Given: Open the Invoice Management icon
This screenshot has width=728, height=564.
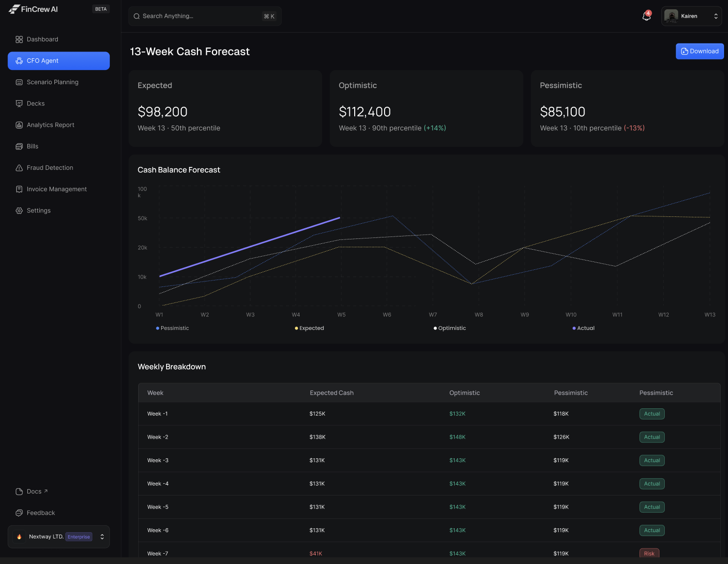Looking at the screenshot, I should 19,189.
